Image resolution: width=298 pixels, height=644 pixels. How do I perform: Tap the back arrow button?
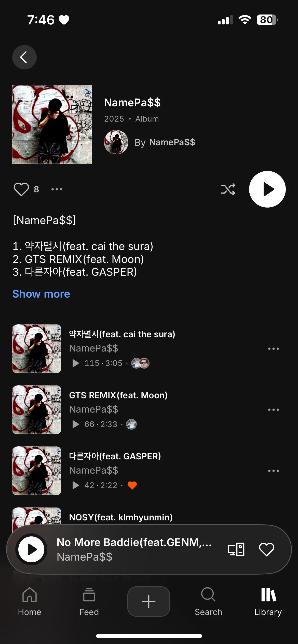pyautogui.click(x=24, y=57)
